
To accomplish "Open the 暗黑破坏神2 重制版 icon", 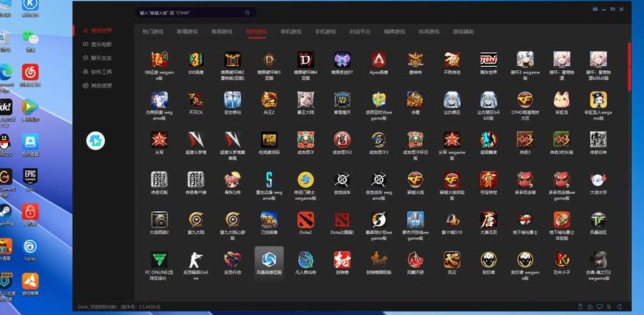I will [233, 59].
